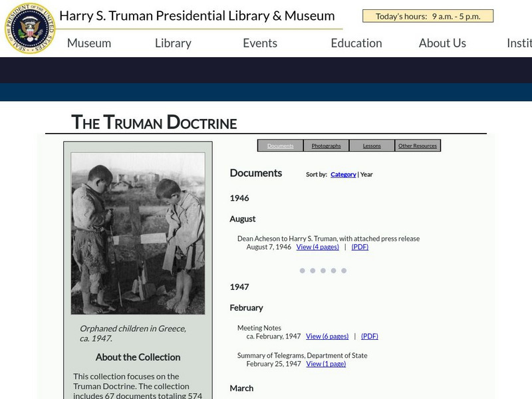Click the Harry S. Truman Library site title
This screenshot has width=532, height=399.
(x=196, y=15)
